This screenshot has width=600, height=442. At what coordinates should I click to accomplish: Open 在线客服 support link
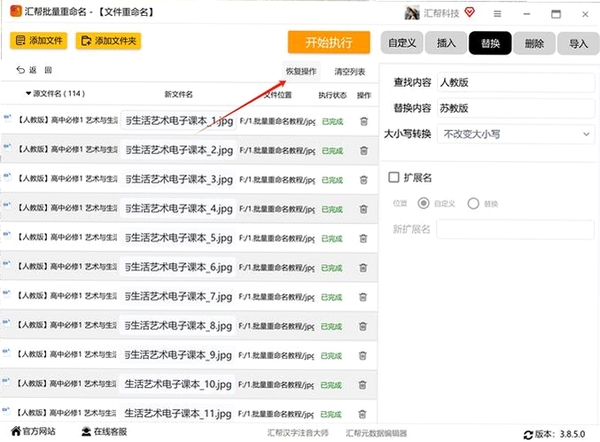click(x=104, y=432)
